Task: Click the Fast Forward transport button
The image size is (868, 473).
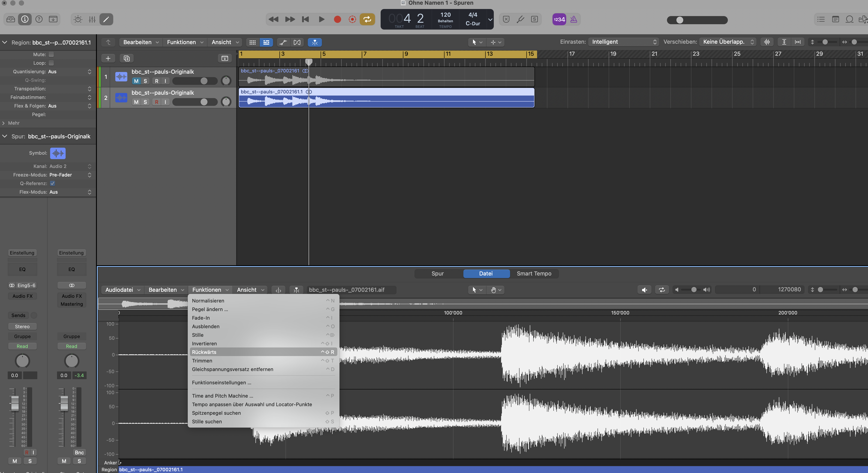Action: click(290, 19)
